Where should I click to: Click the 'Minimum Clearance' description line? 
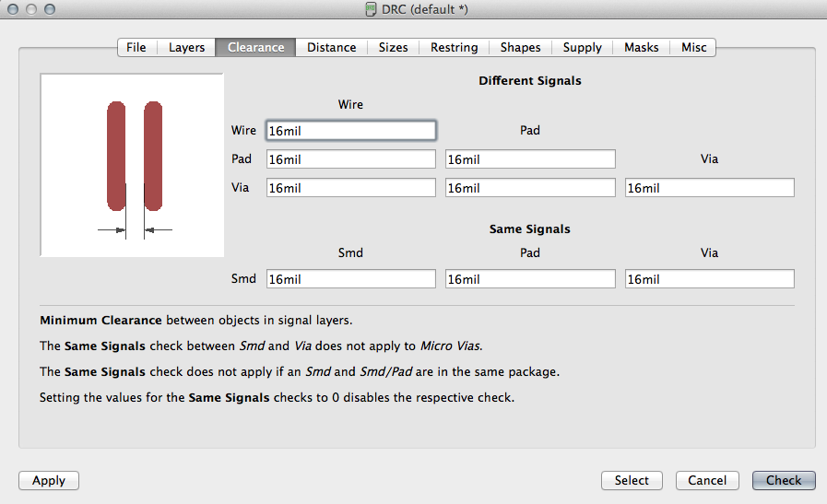tap(196, 320)
